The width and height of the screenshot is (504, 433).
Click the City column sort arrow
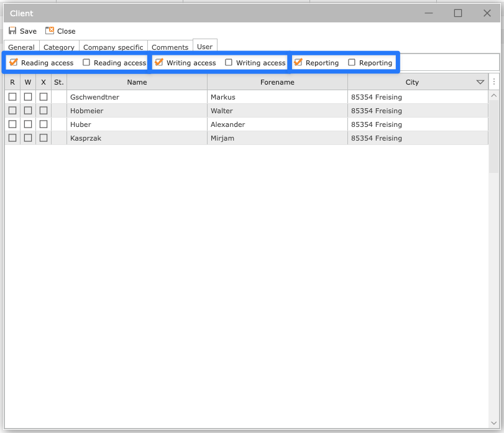click(480, 82)
